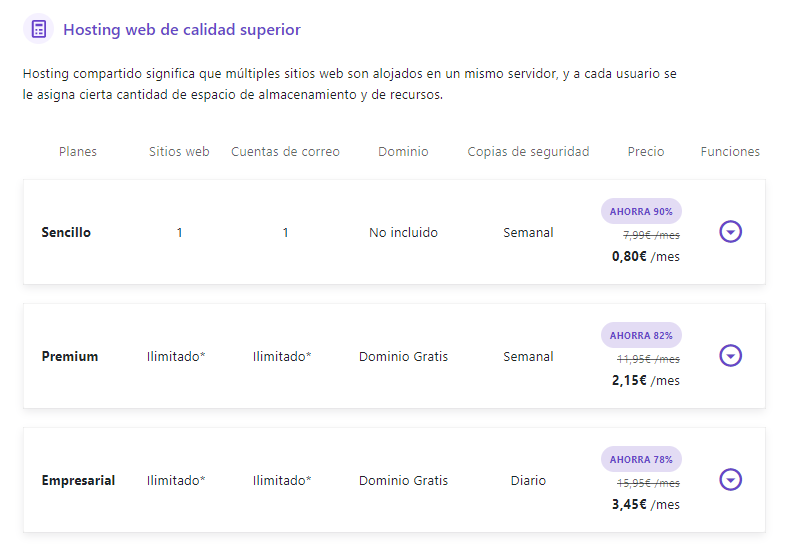Select the Premium plan name

click(x=70, y=356)
